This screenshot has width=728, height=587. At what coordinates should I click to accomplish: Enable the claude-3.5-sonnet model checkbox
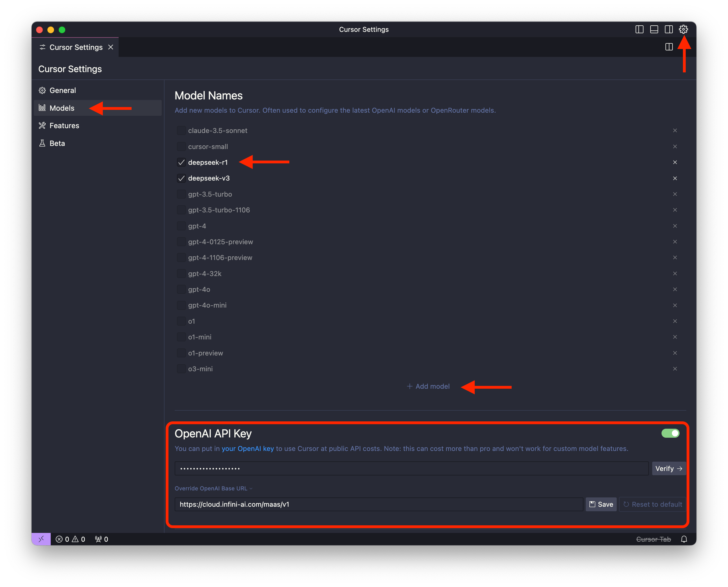(181, 130)
